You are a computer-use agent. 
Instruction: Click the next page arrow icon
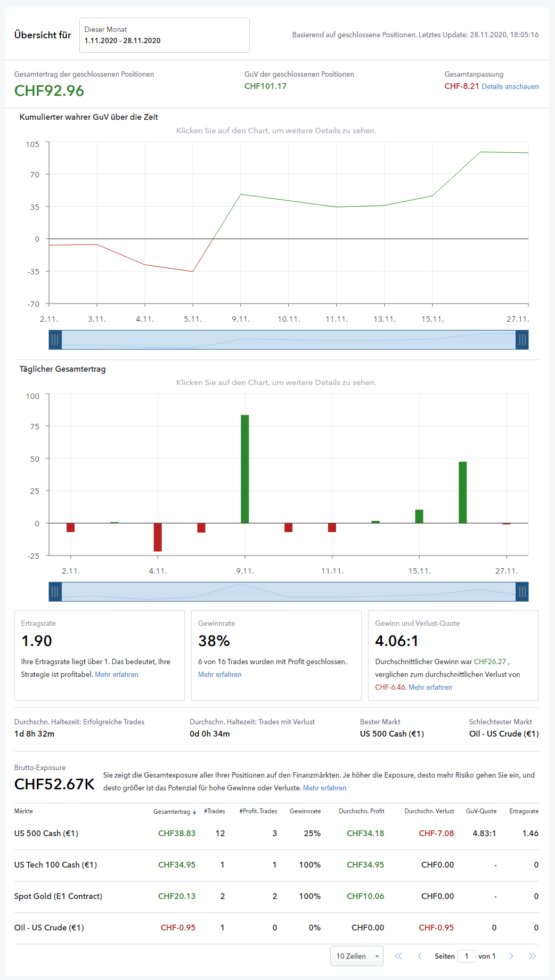pyautogui.click(x=511, y=956)
